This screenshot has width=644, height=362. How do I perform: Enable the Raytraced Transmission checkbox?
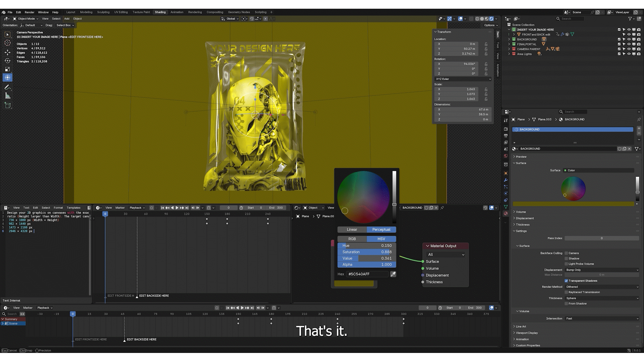tap(566, 292)
